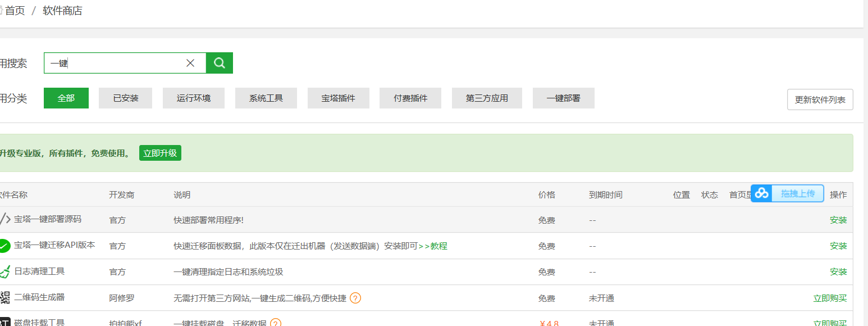
Task: Click 软件商店 breadcrumb
Action: pyautogui.click(x=62, y=11)
